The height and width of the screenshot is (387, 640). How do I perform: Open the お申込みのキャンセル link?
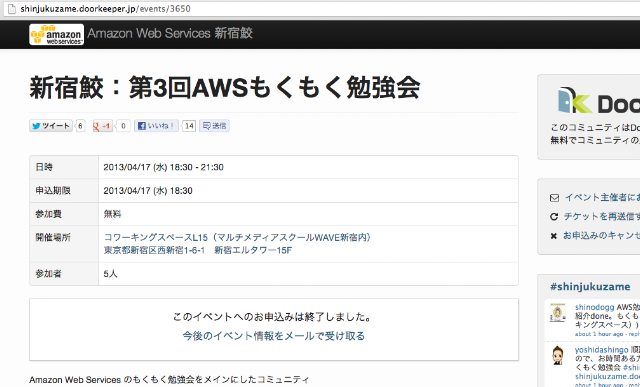[602, 236]
